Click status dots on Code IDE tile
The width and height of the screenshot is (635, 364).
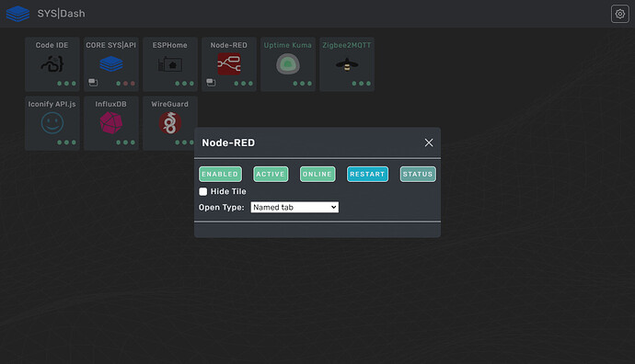(x=66, y=84)
